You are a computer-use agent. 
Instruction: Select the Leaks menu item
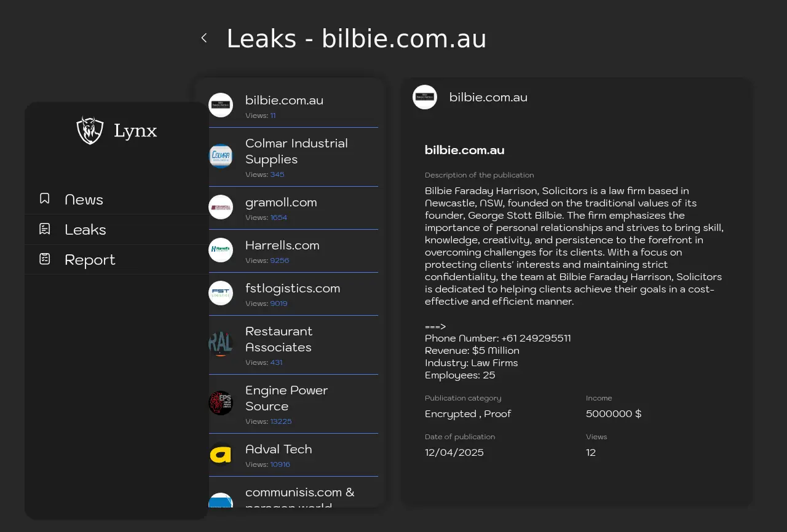tap(85, 230)
